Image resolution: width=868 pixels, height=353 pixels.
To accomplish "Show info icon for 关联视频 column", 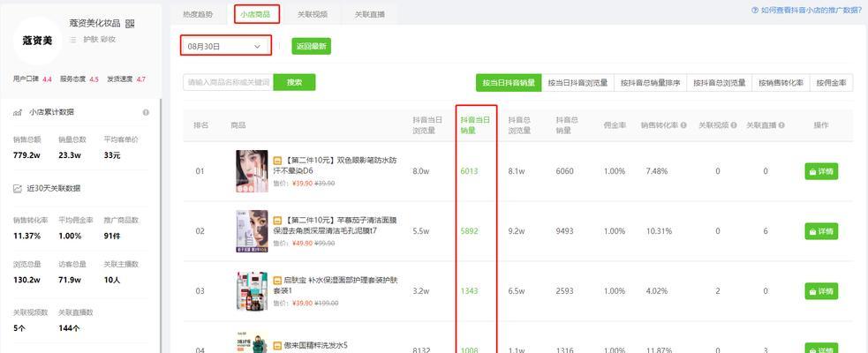I will (x=734, y=125).
